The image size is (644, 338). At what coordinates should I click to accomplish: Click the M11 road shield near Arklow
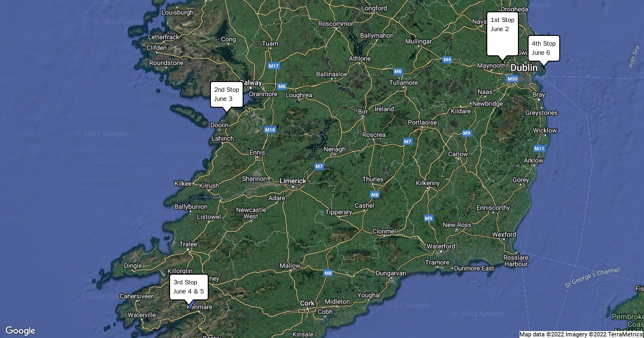(539, 149)
